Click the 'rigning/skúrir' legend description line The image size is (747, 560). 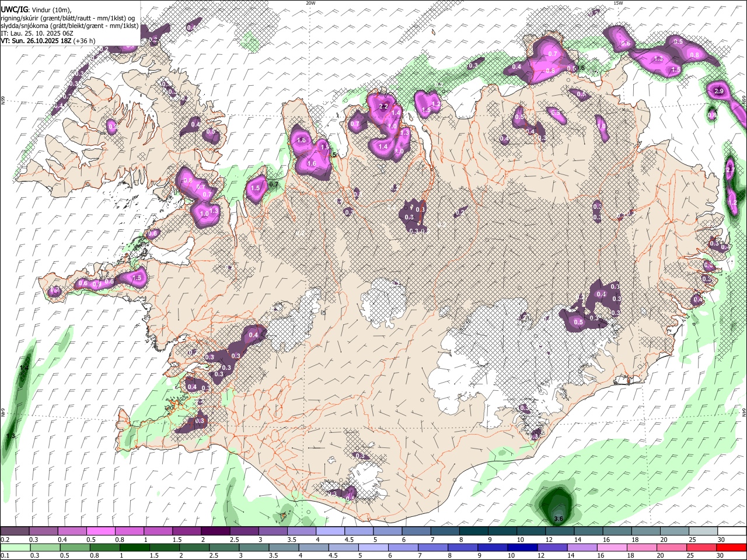[x=69, y=17]
